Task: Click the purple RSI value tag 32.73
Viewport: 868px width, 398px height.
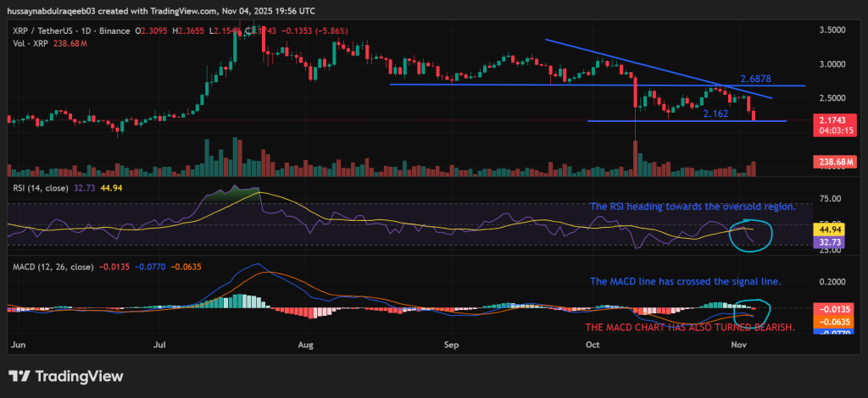Action: tap(832, 241)
